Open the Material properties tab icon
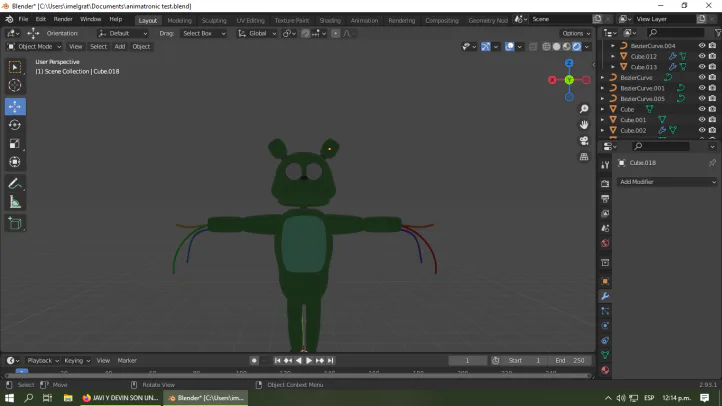 coord(605,370)
